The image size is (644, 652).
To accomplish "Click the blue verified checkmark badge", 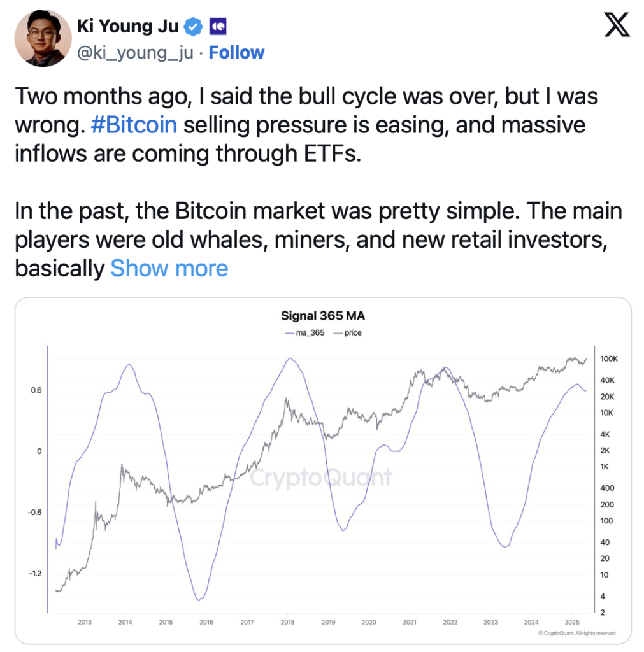I will click(193, 27).
